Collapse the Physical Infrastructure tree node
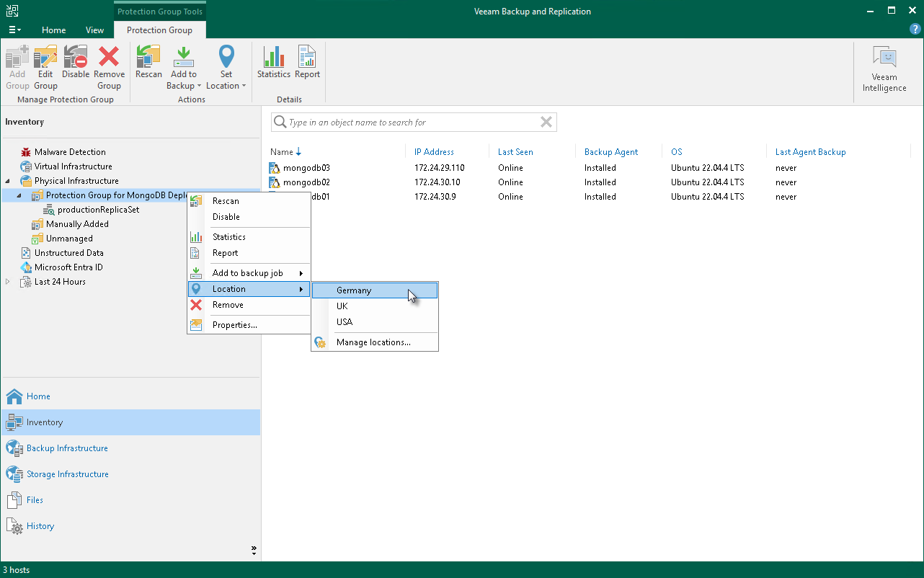The width and height of the screenshot is (924, 578). 8,181
